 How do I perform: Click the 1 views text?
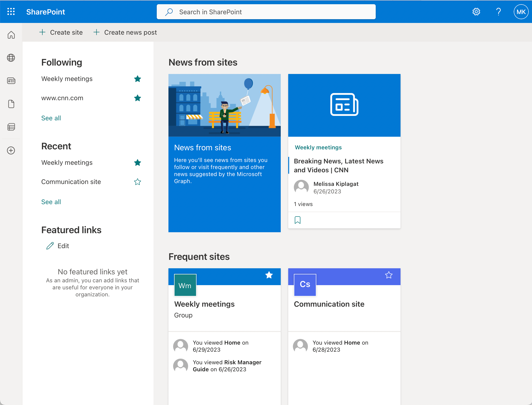click(x=303, y=204)
